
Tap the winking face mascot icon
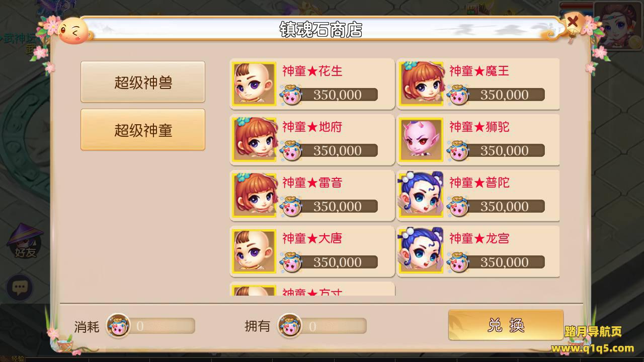click(x=74, y=31)
